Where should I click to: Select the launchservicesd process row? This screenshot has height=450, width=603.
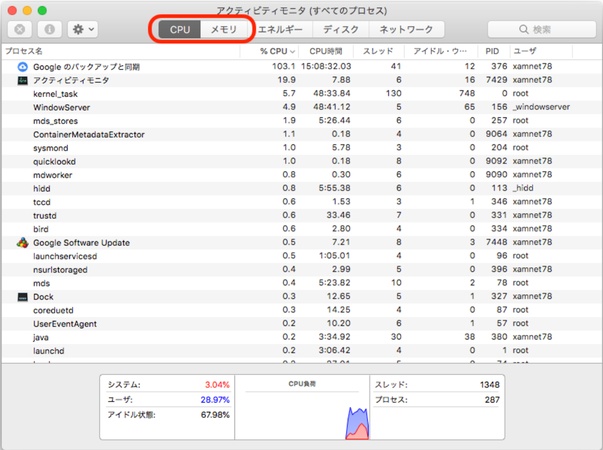point(302,256)
